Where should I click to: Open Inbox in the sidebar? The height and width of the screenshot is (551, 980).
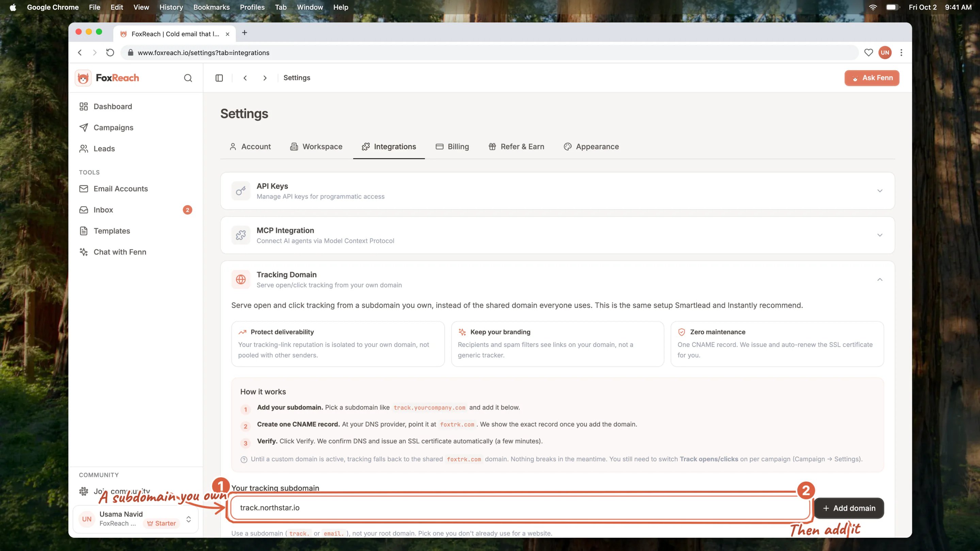click(136, 210)
